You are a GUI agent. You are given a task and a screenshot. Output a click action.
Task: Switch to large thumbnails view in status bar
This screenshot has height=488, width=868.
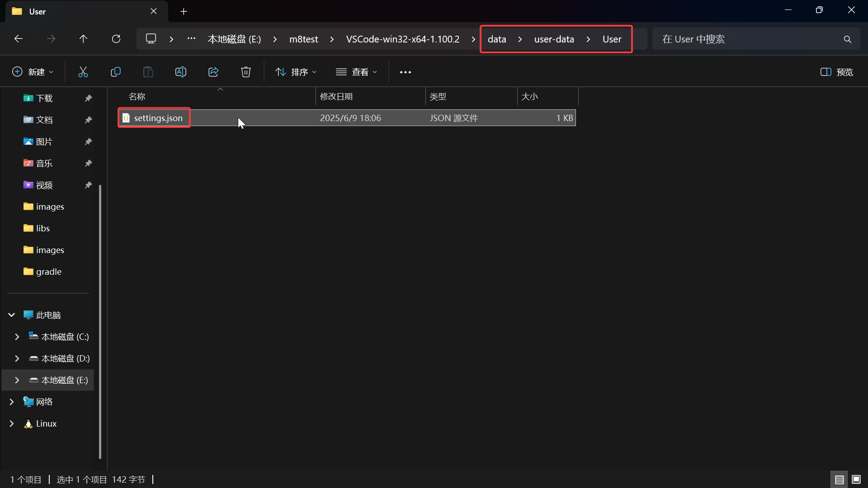856,479
